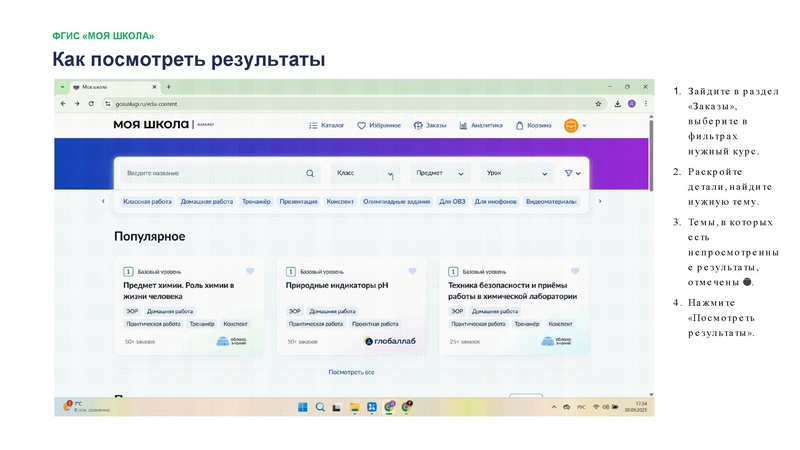This screenshot has width=800, height=450.
Task: Click the Введите название search field
Action: 220,173
